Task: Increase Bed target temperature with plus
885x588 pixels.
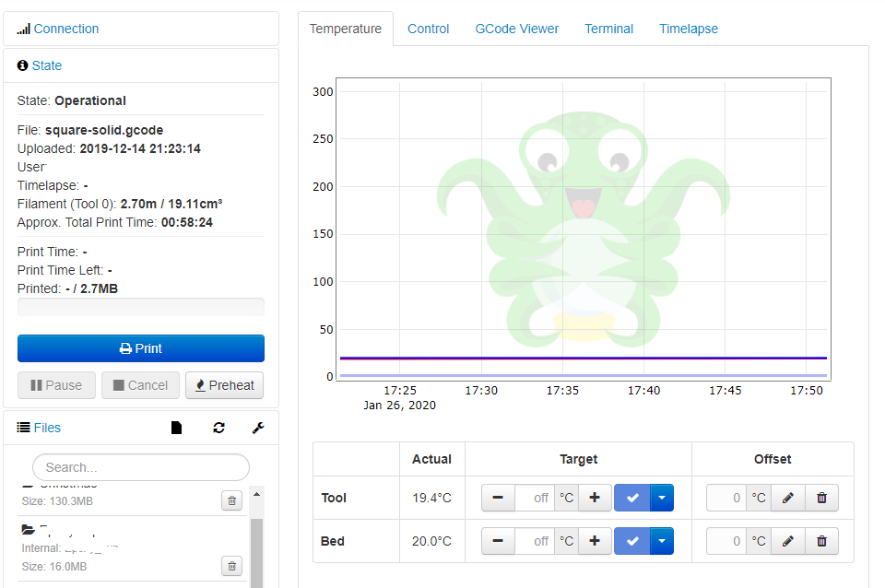Action: tap(595, 541)
